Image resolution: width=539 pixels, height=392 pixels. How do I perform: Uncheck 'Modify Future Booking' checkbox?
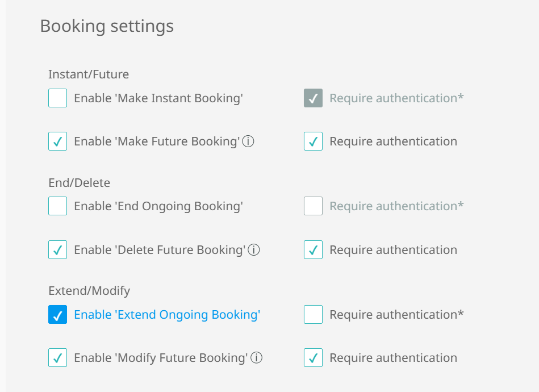58,357
